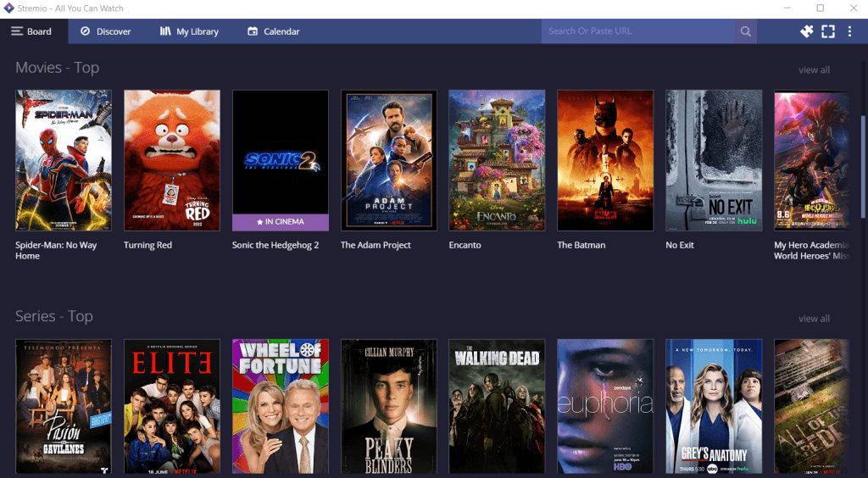The image size is (868, 478).
Task: Open the Peaky Blinders poster
Action: [388, 407]
